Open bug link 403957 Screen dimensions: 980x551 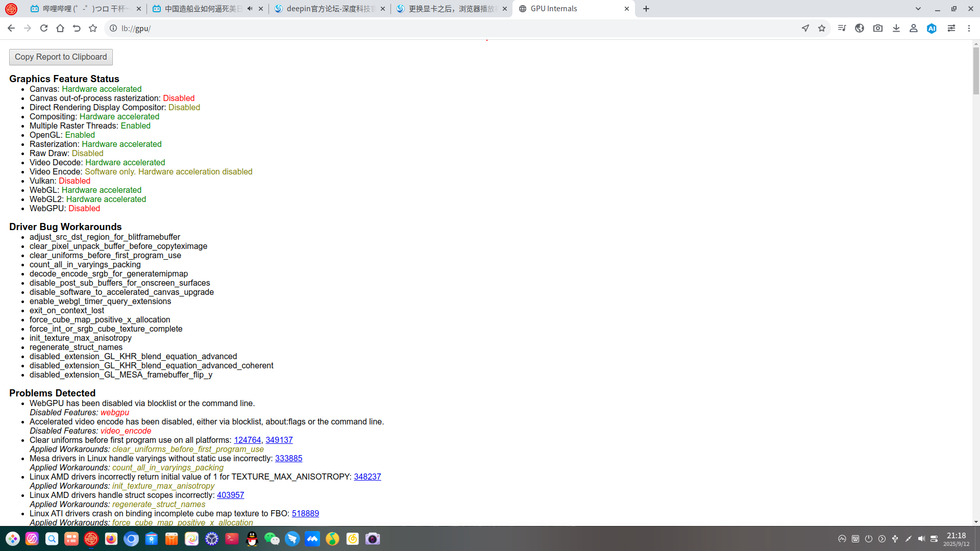click(x=230, y=495)
